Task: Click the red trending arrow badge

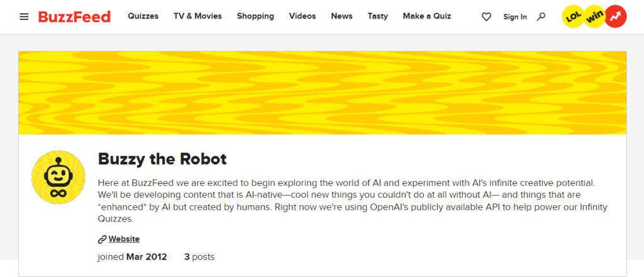Action: (616, 16)
